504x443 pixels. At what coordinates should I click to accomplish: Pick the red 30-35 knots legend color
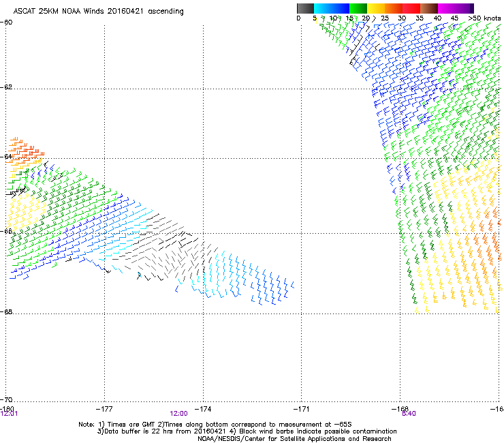tap(411, 8)
